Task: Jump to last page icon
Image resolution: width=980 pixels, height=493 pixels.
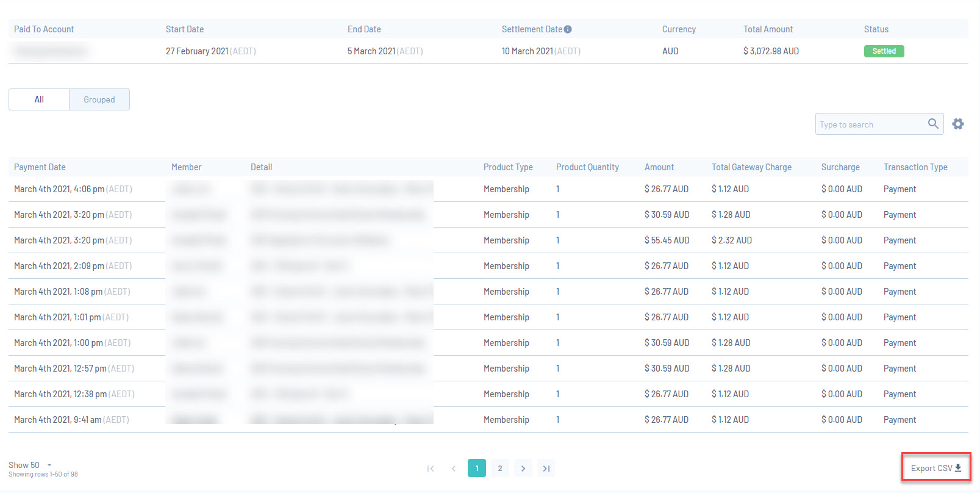Action: [x=546, y=468]
